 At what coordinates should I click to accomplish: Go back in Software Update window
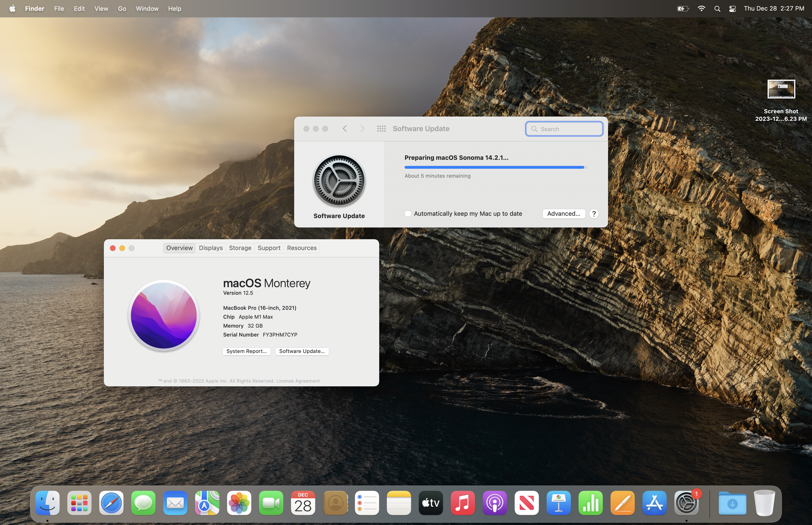click(x=345, y=129)
